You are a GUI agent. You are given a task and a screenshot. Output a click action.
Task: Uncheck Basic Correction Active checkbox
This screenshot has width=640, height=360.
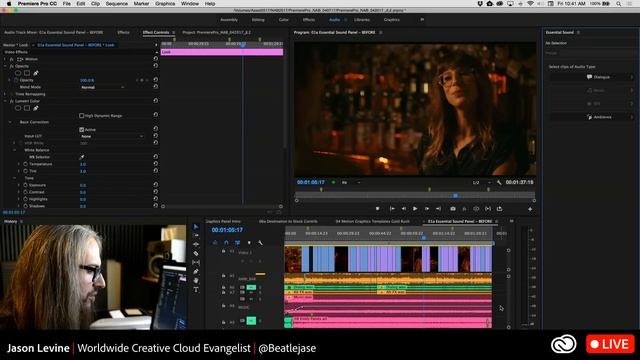81,129
